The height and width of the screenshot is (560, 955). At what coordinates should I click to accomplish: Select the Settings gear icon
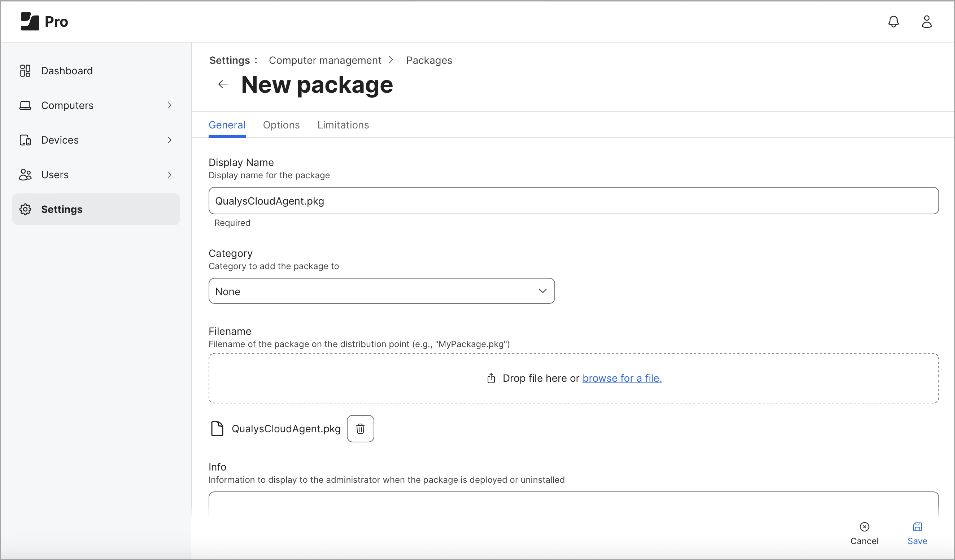(25, 209)
